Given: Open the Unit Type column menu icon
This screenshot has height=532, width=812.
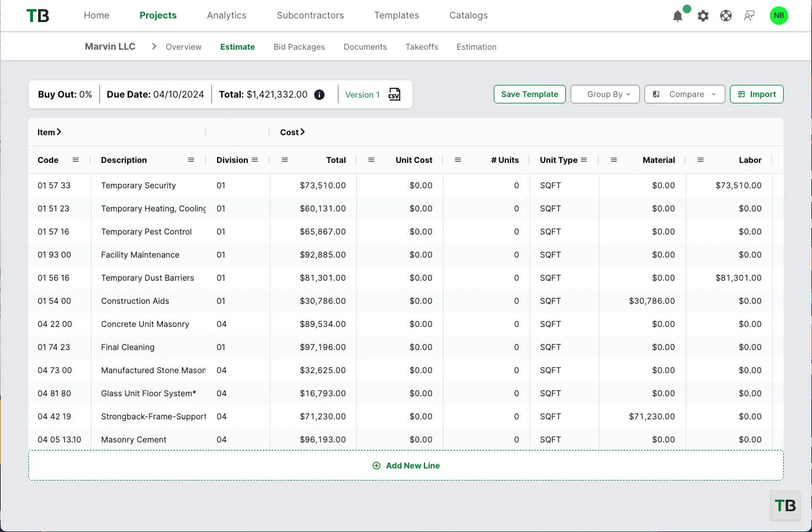Looking at the screenshot, I should coord(584,159).
